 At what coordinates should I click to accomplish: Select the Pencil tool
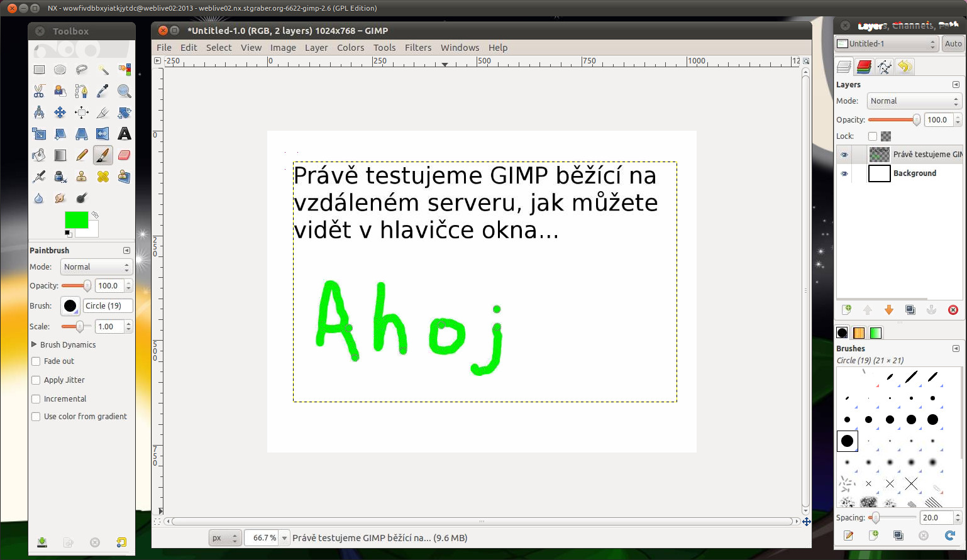tap(82, 155)
